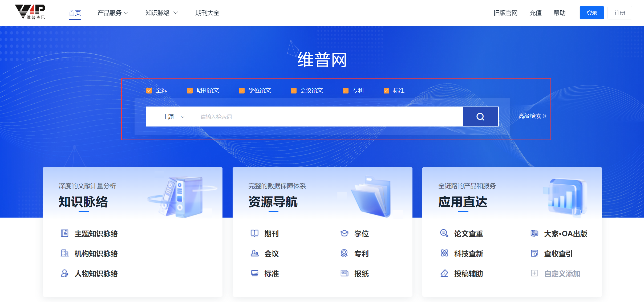Expand the 产品服务 menu
The image size is (644, 302).
coord(113,13)
